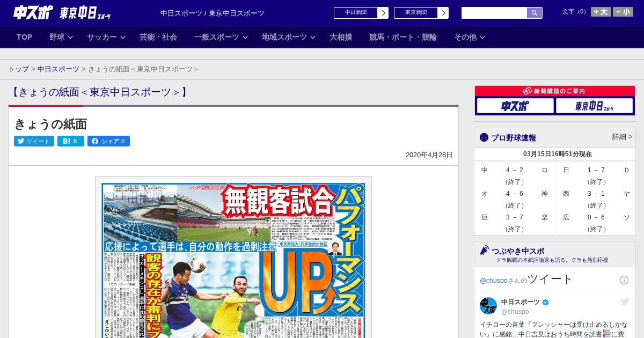The image size is (644, 338).
Task: Click the Facebook share button
Action: [108, 141]
